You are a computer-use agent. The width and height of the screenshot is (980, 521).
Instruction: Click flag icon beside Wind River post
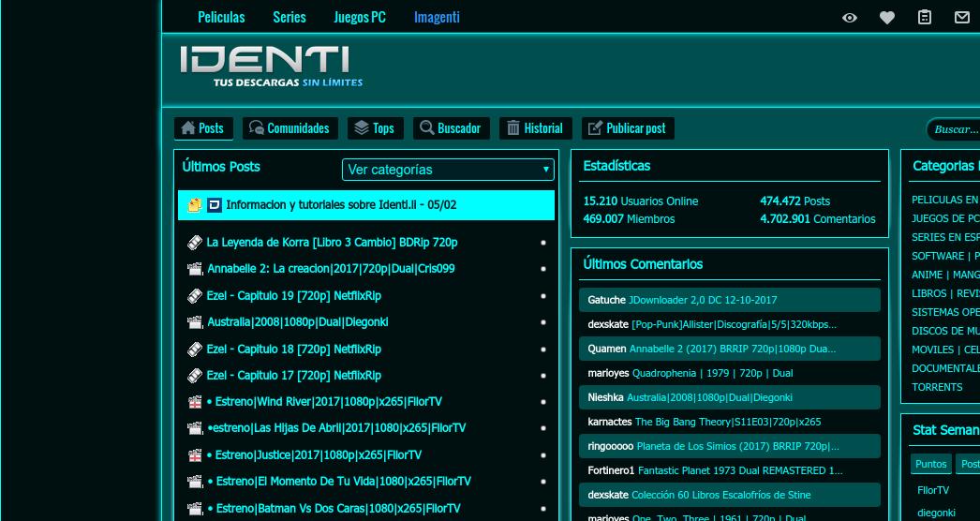(x=195, y=402)
